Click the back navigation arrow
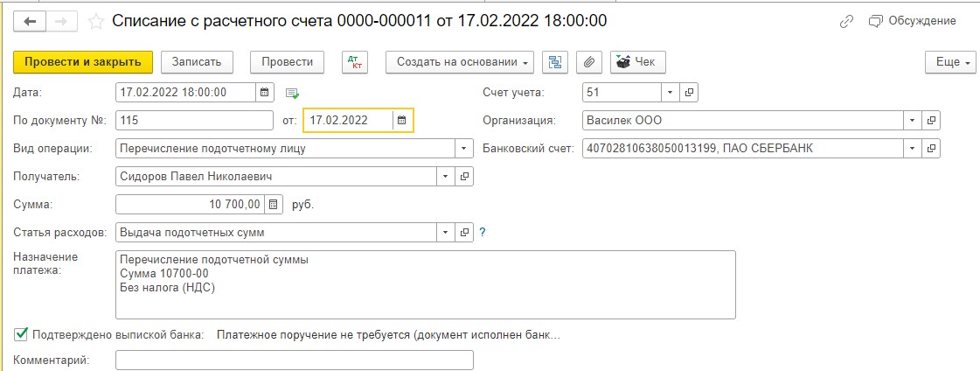The height and width of the screenshot is (371, 980). [x=30, y=21]
